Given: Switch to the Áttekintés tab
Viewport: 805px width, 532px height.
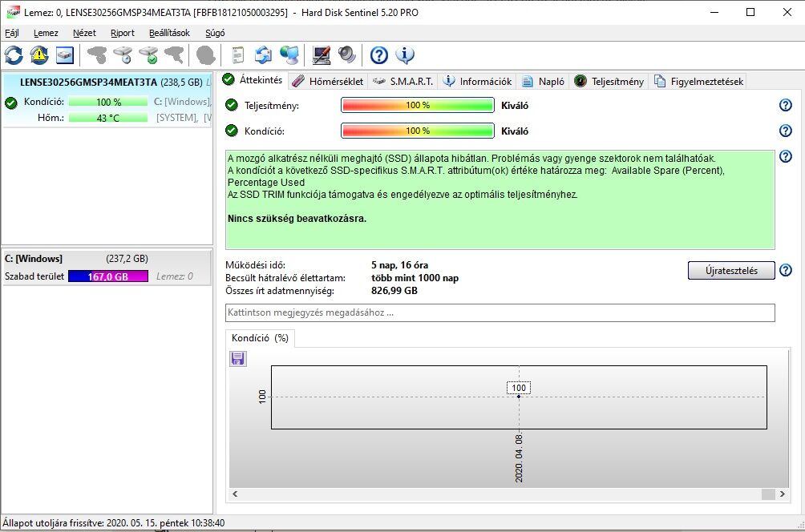Looking at the screenshot, I should (x=253, y=80).
